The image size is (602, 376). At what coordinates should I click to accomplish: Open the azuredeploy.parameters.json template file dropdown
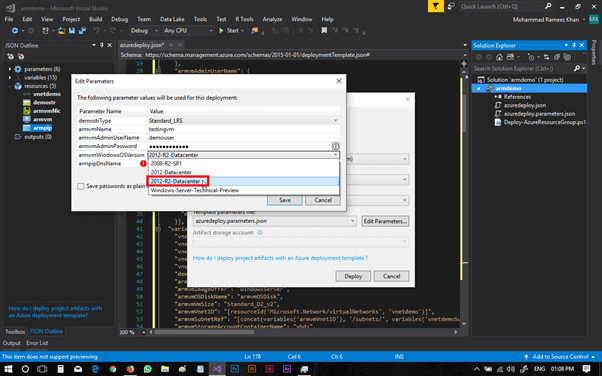pyautogui.click(x=275, y=221)
